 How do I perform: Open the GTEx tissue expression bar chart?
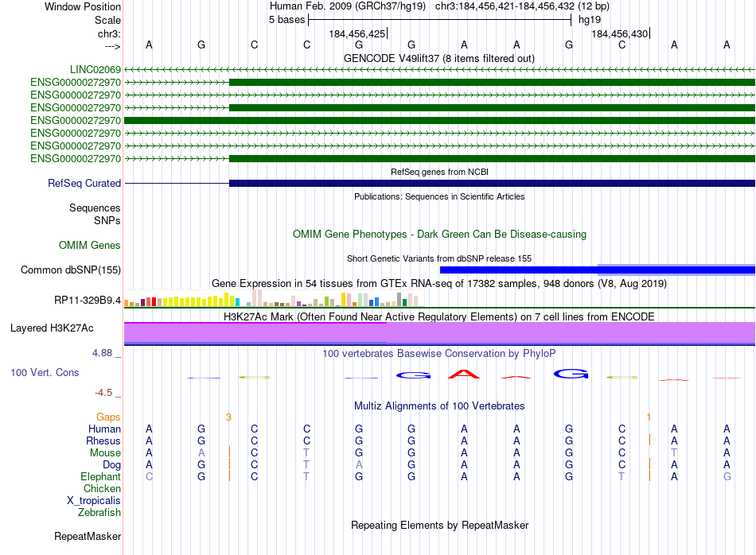[274, 297]
